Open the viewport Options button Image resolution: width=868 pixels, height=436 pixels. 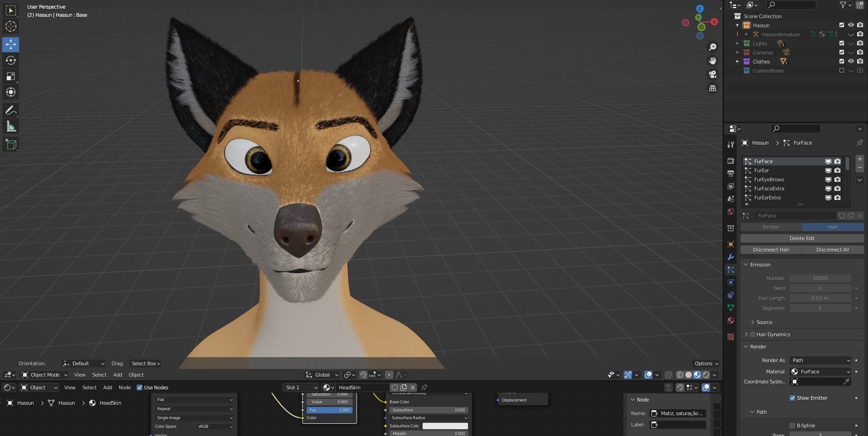(x=706, y=363)
